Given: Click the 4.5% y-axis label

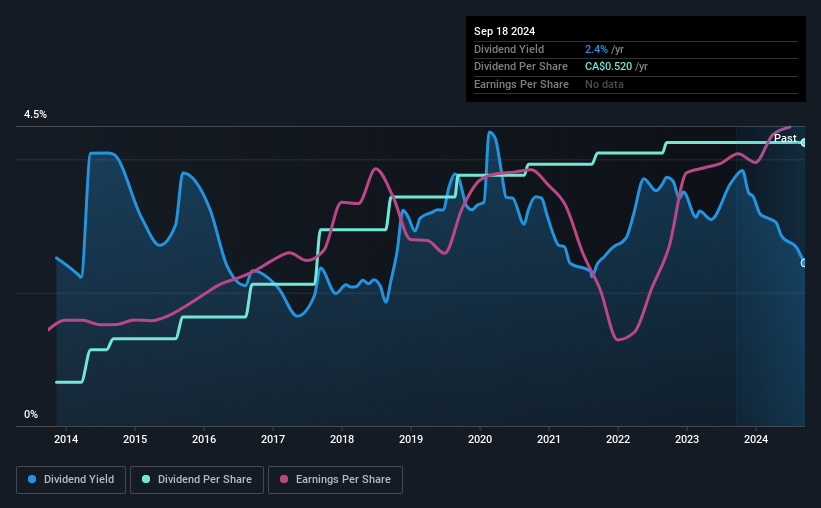Looking at the screenshot, I should click(x=35, y=114).
